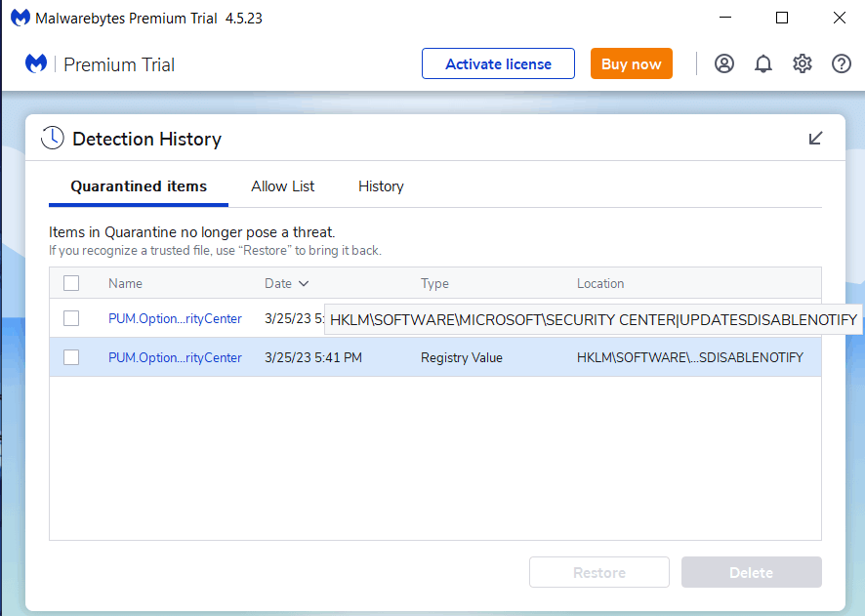Select the Registry Value type cell
This screenshot has height=616, width=865.
(x=461, y=358)
